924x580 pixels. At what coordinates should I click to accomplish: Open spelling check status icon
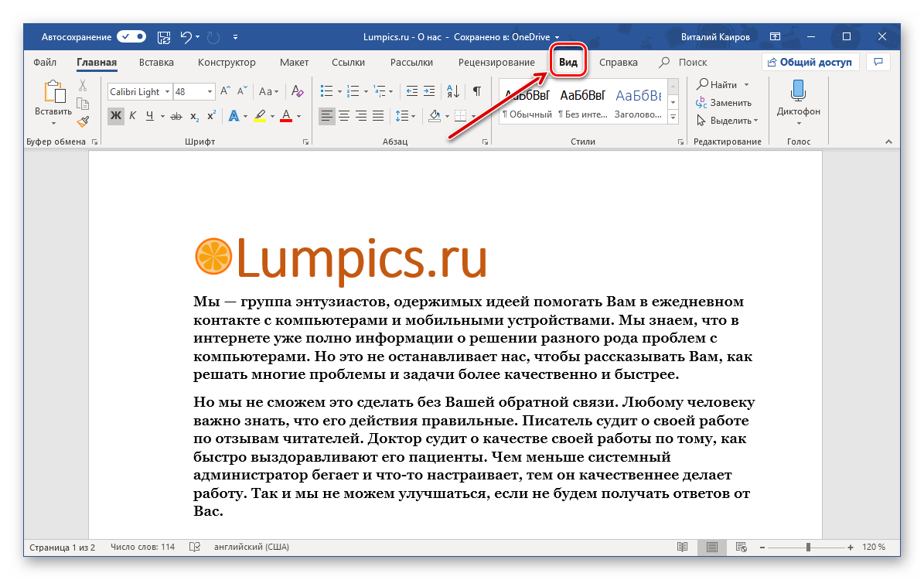[194, 547]
